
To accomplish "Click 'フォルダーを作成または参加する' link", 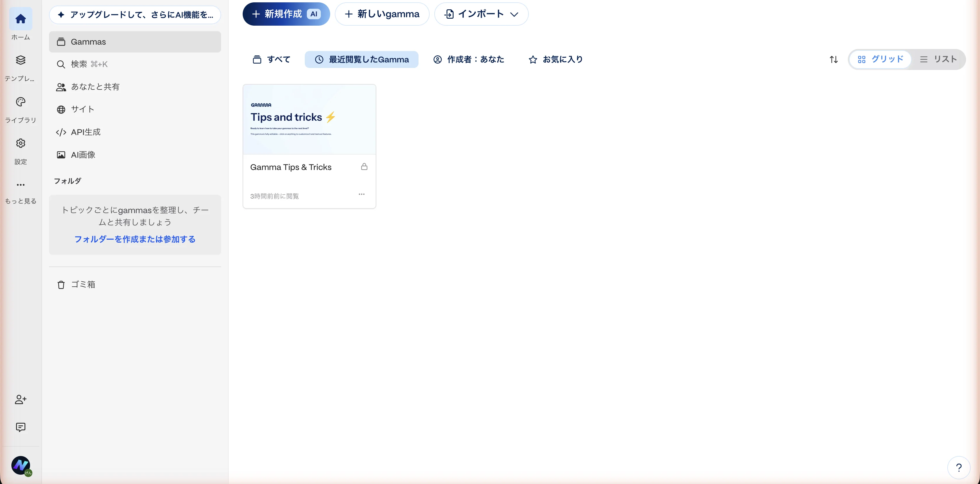I will [x=135, y=239].
